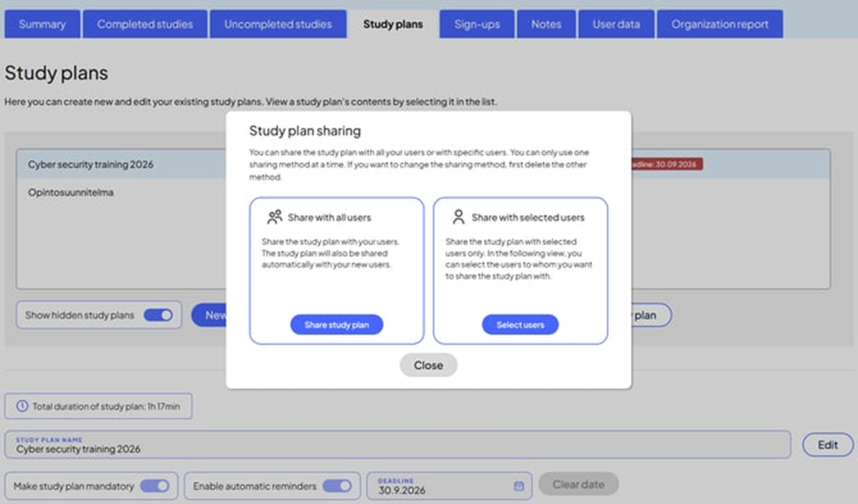Close the Study plan sharing dialog
Screen dimensions: 858x504
coord(428,365)
